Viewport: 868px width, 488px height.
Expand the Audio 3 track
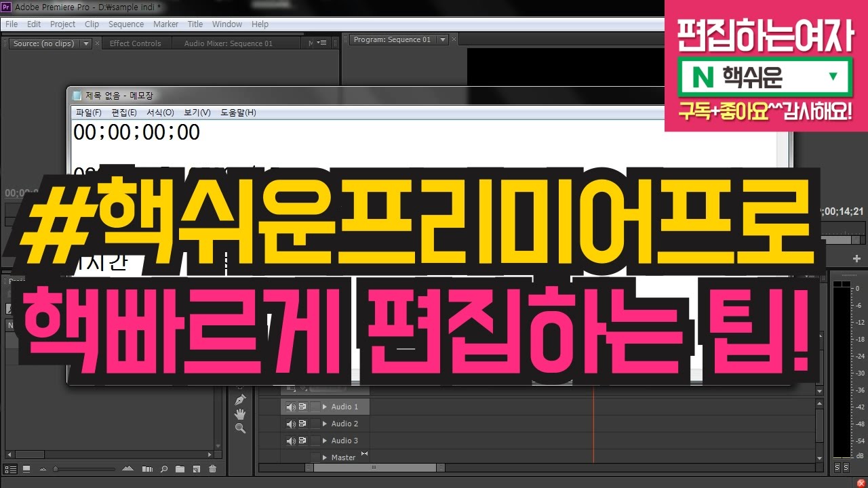tap(325, 441)
